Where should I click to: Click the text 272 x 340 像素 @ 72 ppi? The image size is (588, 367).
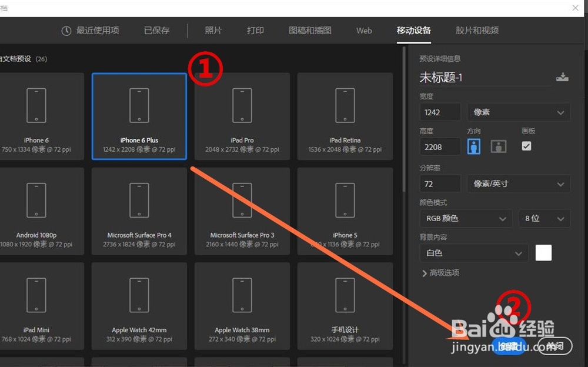pos(242,339)
